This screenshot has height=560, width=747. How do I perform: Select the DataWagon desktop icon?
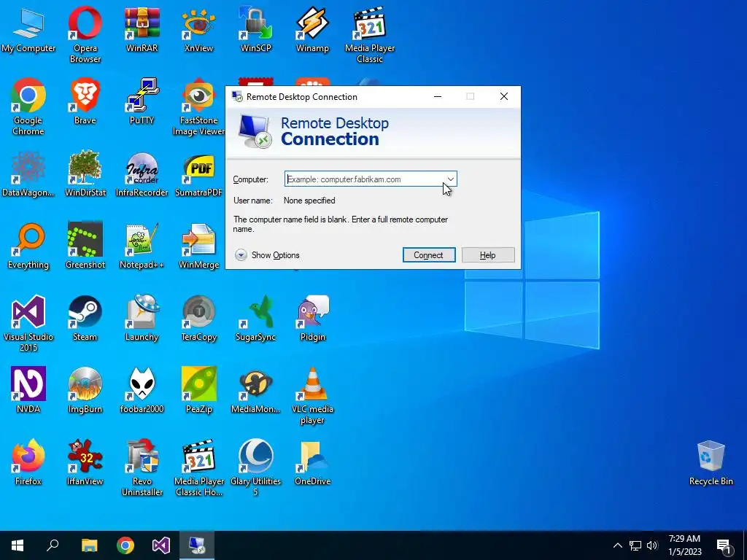[x=28, y=174]
